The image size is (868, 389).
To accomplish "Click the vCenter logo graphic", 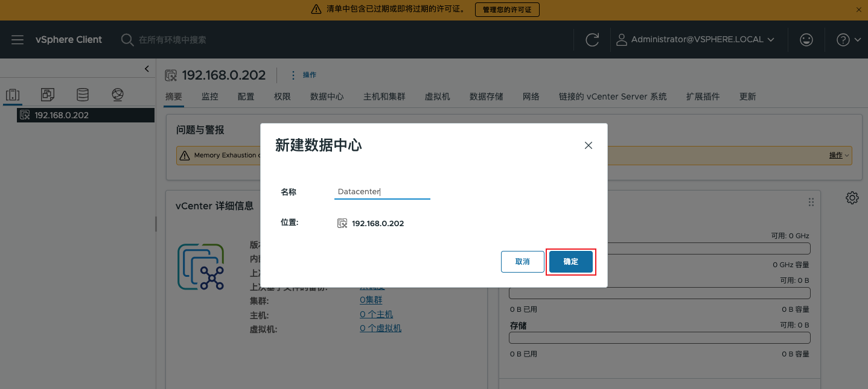I will click(x=201, y=267).
